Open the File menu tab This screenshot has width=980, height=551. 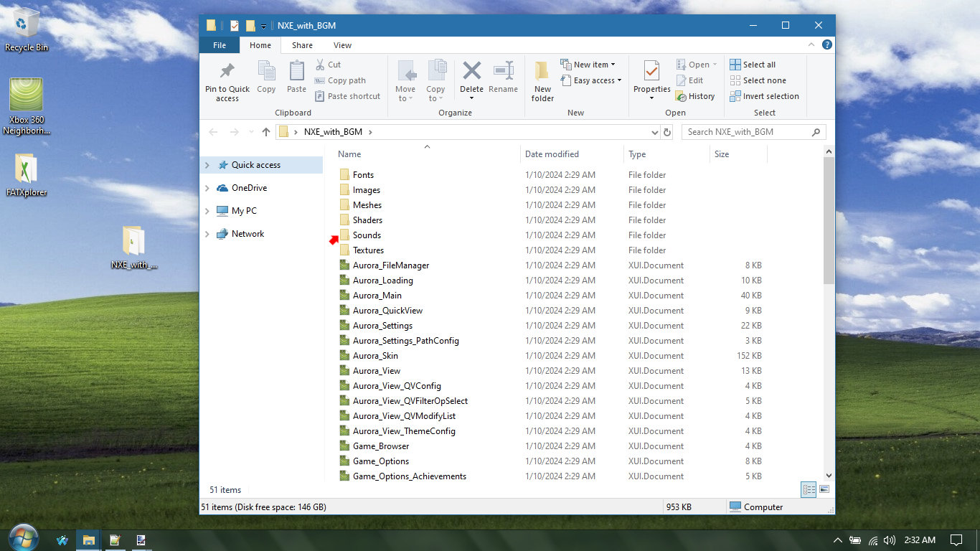point(220,45)
